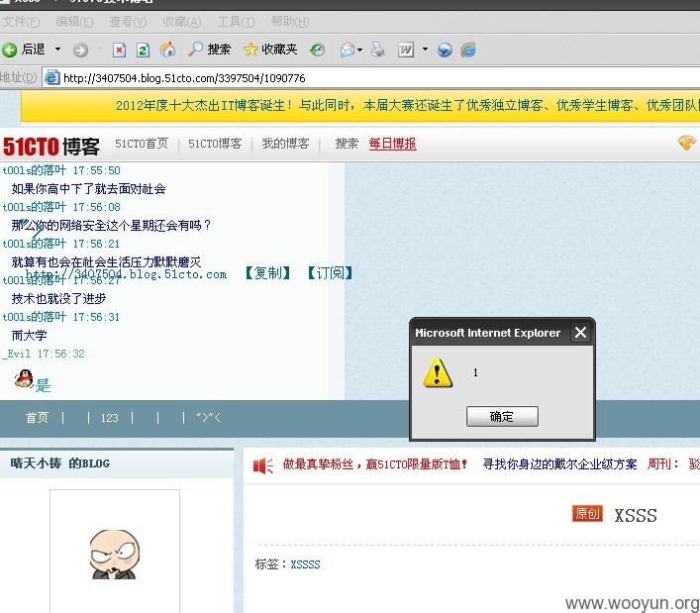Open the 帮助(H) menu

tap(290, 22)
